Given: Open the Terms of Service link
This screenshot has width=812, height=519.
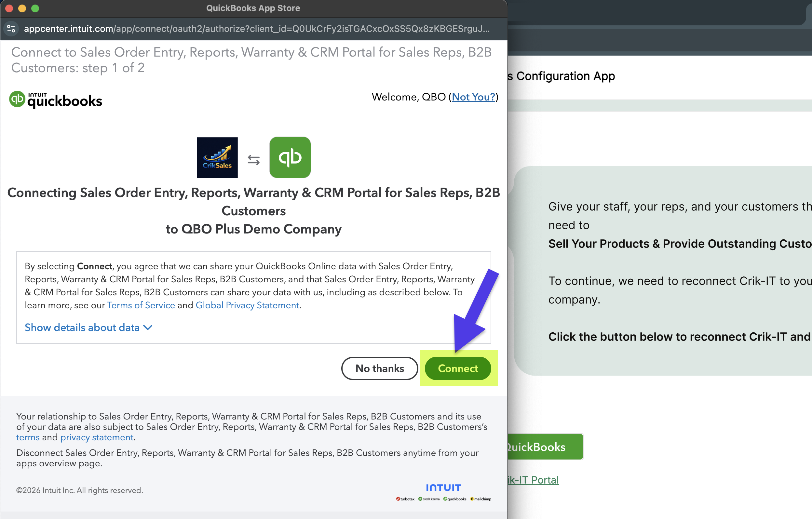Looking at the screenshot, I should point(141,305).
